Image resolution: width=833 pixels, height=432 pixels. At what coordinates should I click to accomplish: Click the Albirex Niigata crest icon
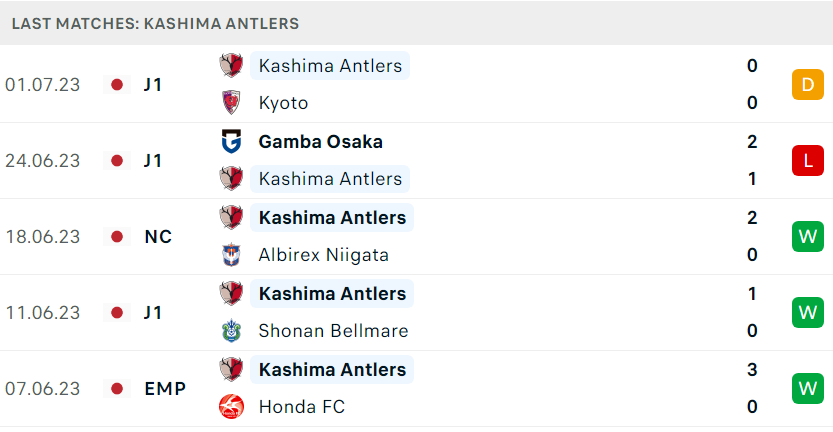(231, 255)
